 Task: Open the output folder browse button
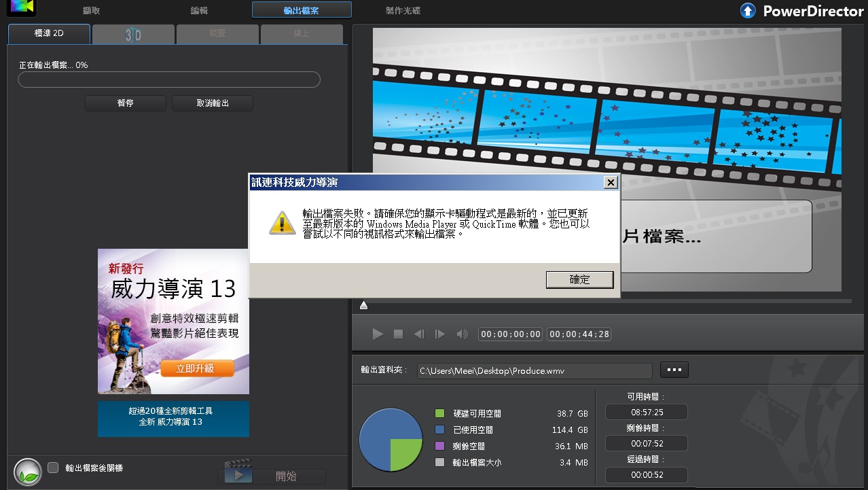pyautogui.click(x=674, y=370)
